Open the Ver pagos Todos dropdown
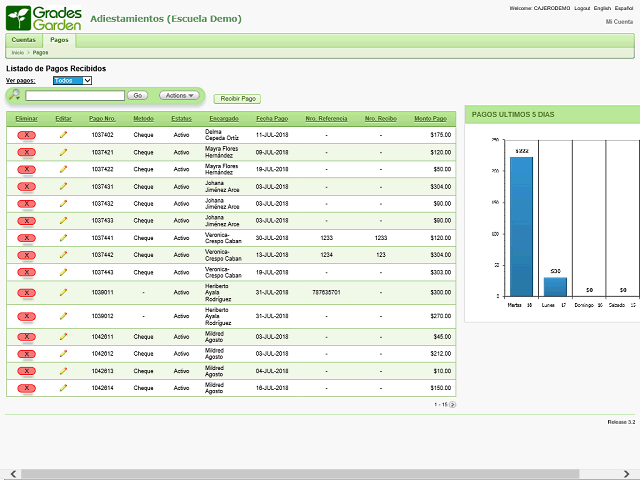640x480 pixels. click(x=72, y=80)
